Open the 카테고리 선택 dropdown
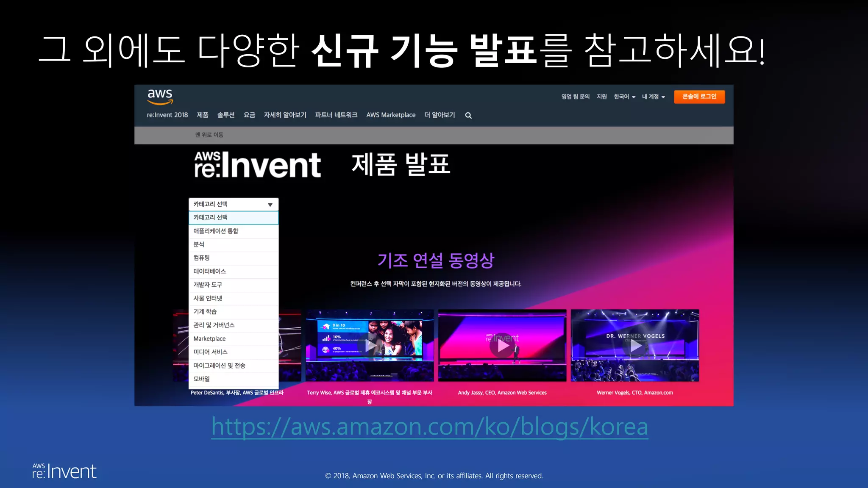 [234, 204]
